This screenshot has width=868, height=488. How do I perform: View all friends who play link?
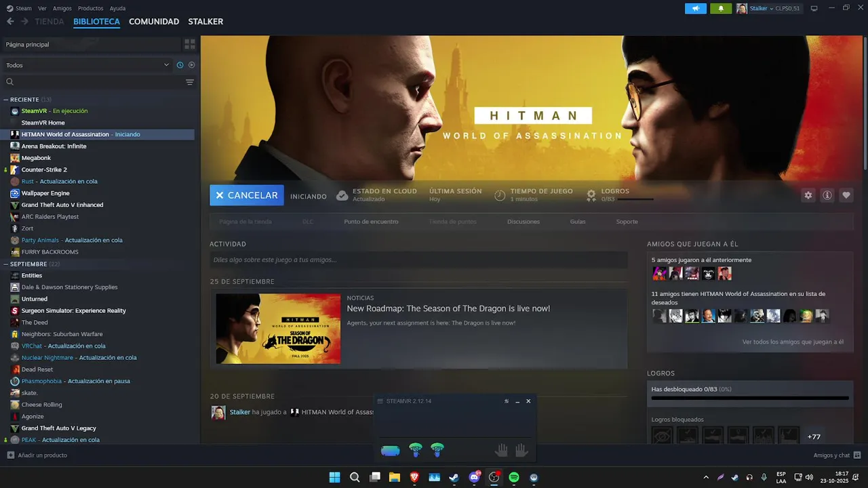click(793, 342)
